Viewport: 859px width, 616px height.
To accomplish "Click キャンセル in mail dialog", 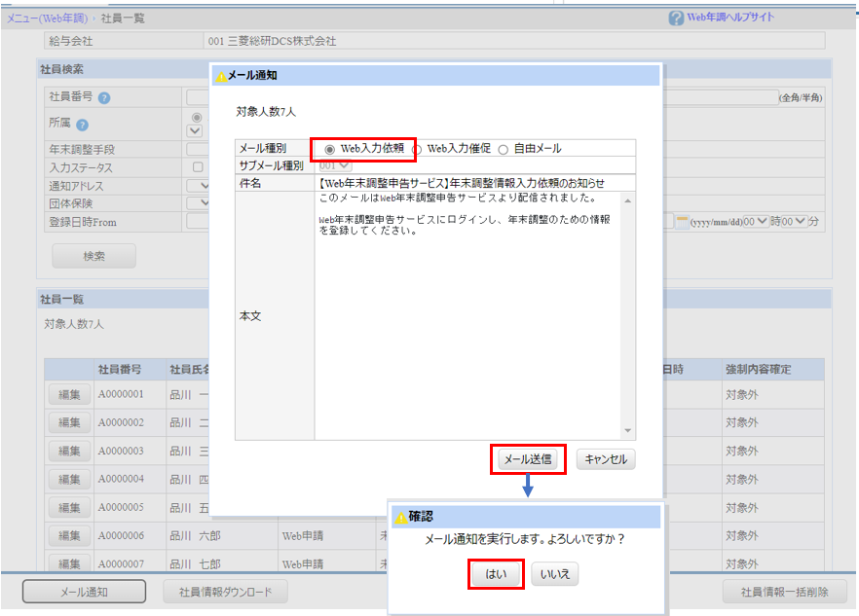I will (606, 459).
